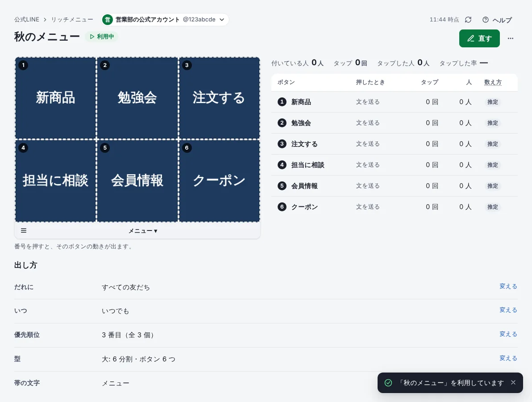Open the 会員情報 row in button table

[394, 186]
